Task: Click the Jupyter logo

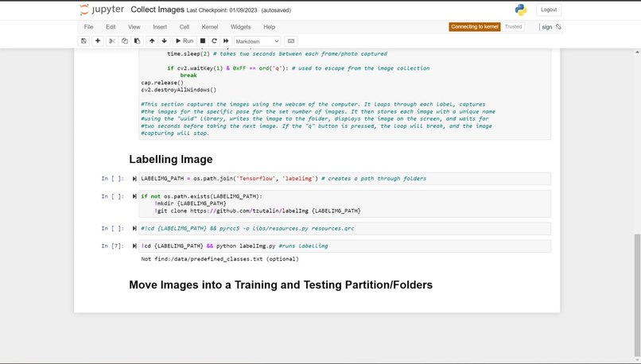Action: (102, 10)
